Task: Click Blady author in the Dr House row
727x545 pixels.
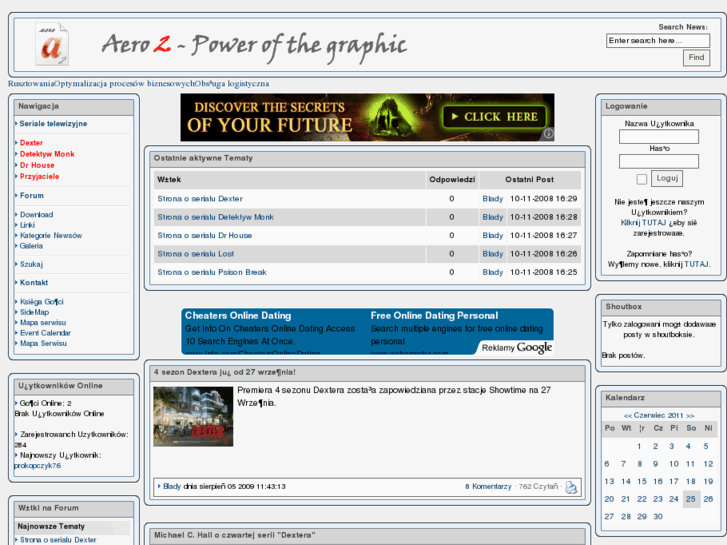Action: pos(492,236)
